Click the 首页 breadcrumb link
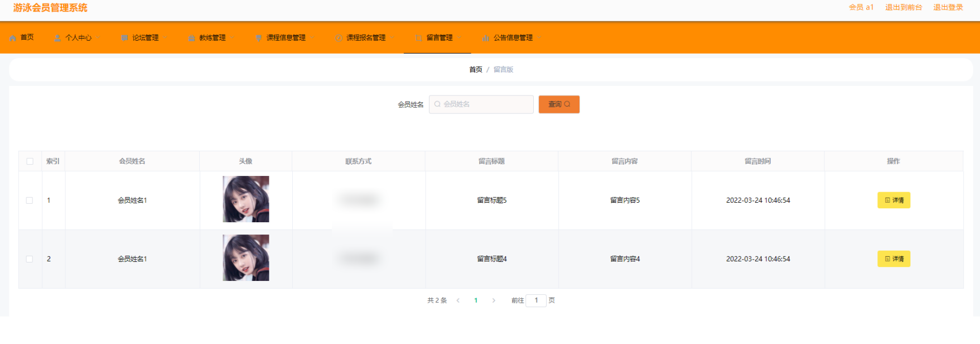Viewport: 980px width, 344px height. point(476,70)
